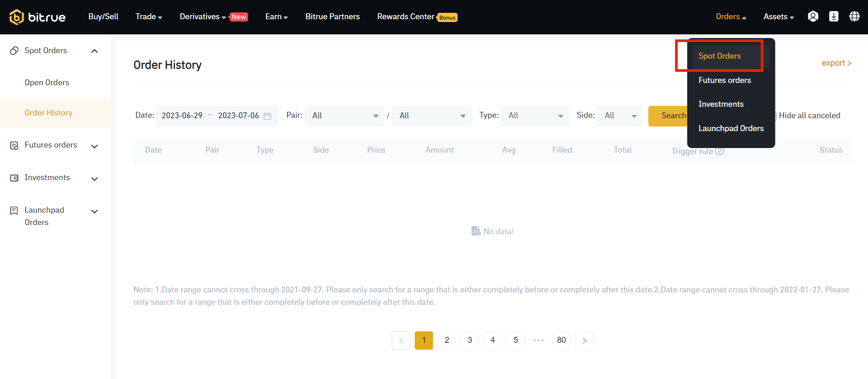Click the Bitrue logo

[38, 17]
